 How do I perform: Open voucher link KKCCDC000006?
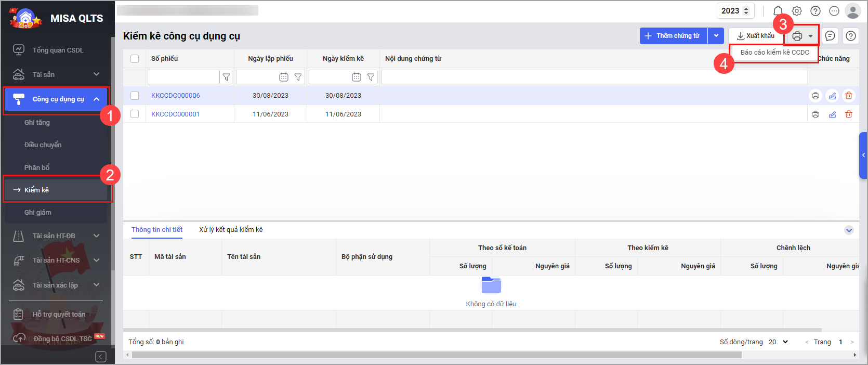pos(176,96)
